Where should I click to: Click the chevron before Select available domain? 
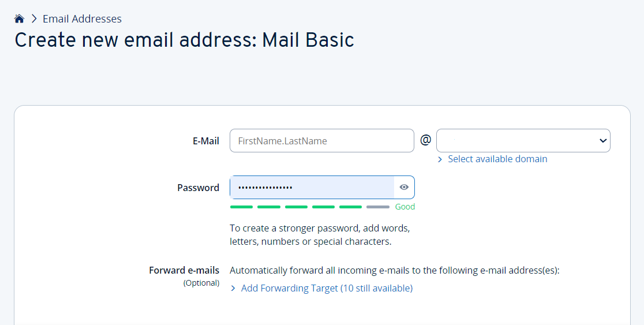click(x=440, y=159)
